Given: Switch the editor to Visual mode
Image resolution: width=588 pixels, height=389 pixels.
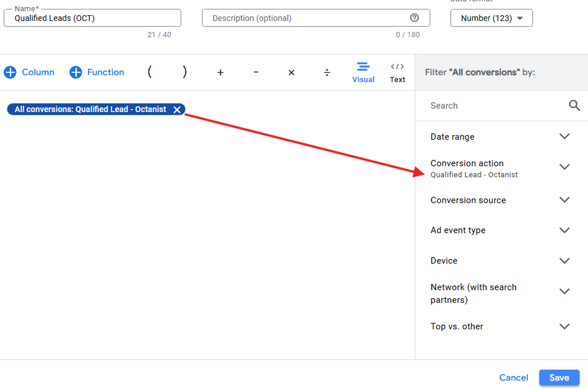Looking at the screenshot, I should coord(363,72).
